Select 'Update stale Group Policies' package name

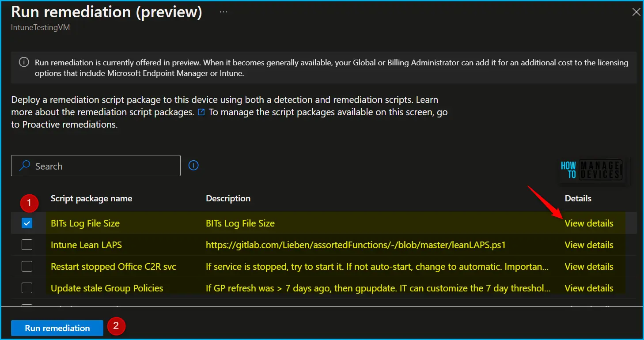point(107,288)
